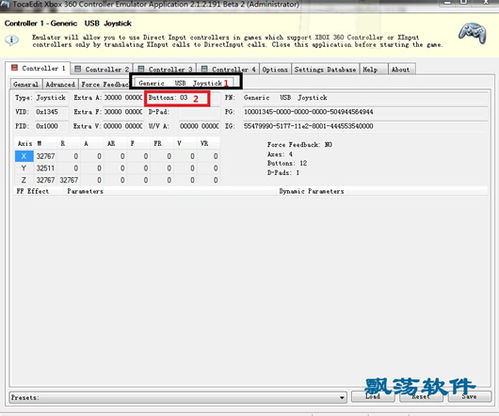
Task: Select the Y axis row
Action: [117, 168]
